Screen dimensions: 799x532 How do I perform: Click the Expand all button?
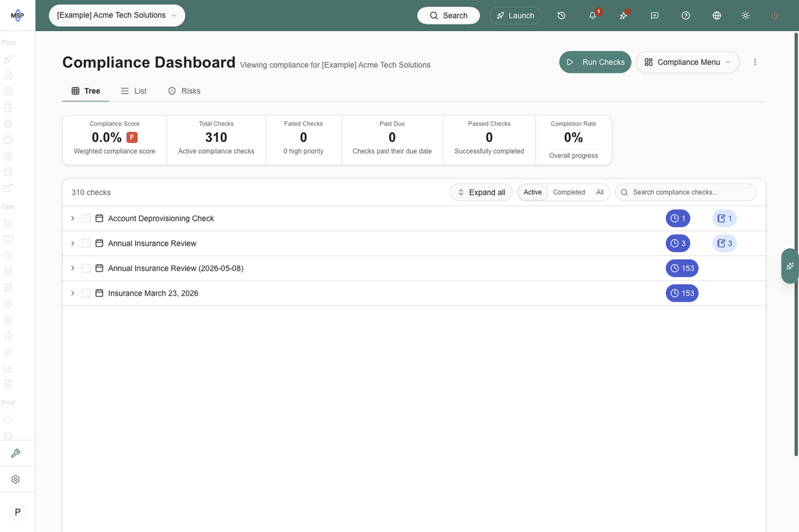[481, 192]
